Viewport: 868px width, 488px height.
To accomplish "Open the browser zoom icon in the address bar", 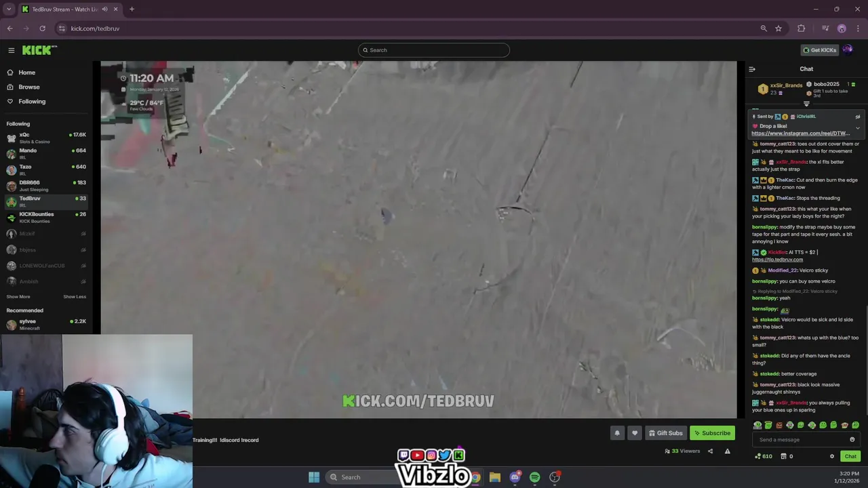I will pyautogui.click(x=764, y=28).
